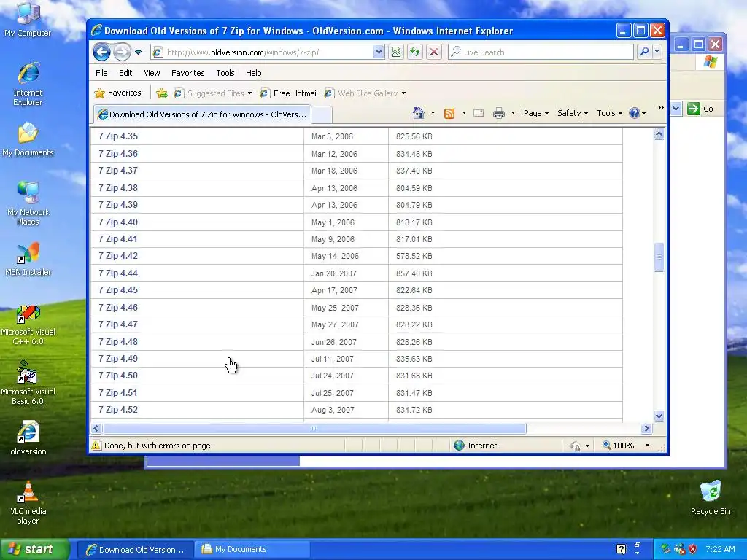747x560 pixels.
Task: Open the Tools menu in menu bar
Action: pos(225,73)
